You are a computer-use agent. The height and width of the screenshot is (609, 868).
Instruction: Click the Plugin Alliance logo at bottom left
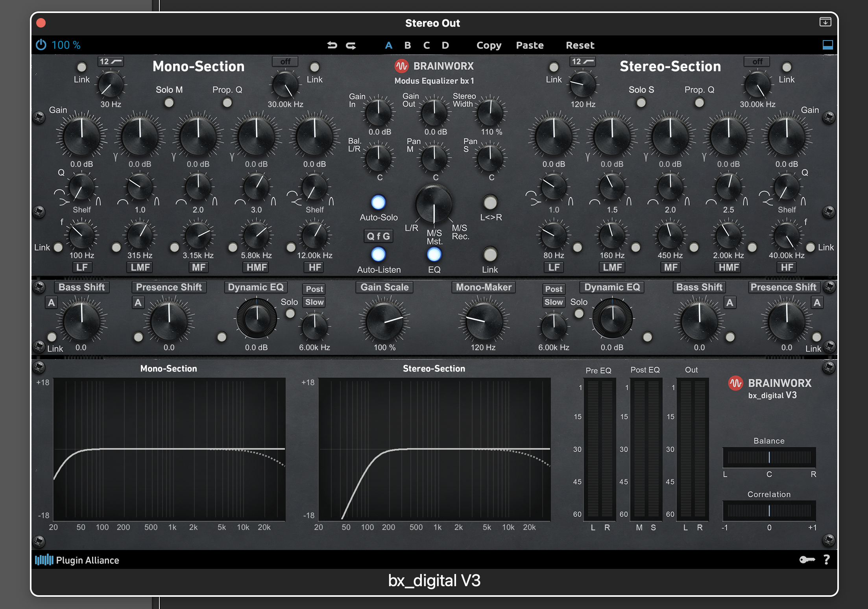pos(44,560)
